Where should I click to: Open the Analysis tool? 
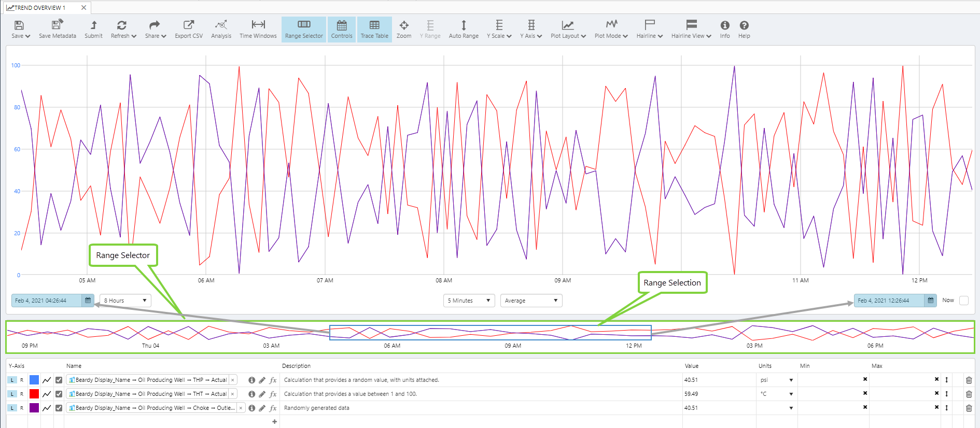221,29
